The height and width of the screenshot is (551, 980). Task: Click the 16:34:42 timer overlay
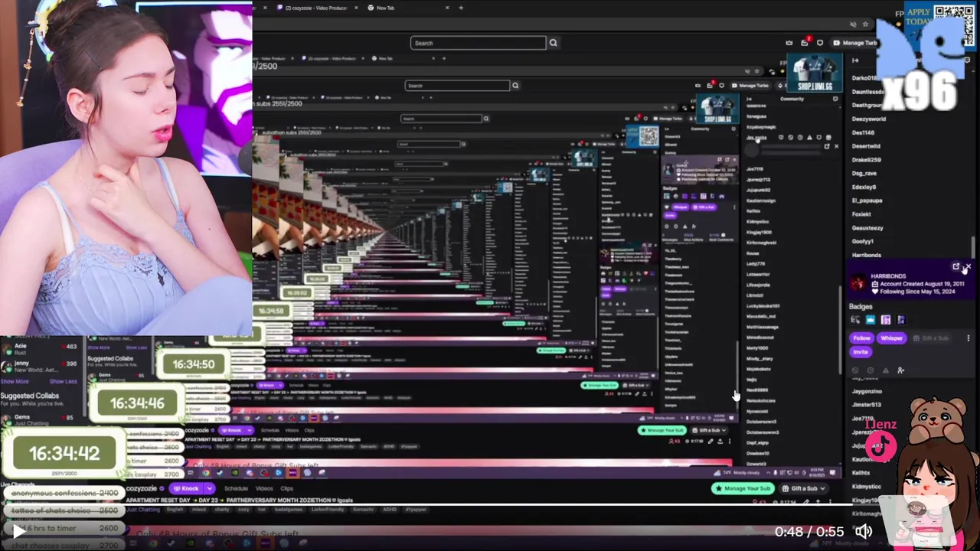pos(64,454)
